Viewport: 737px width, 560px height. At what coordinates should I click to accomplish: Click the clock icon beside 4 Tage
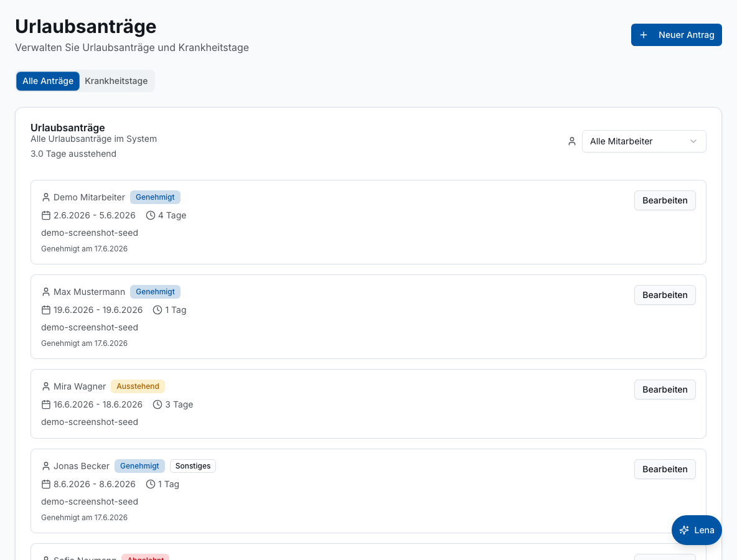(151, 216)
